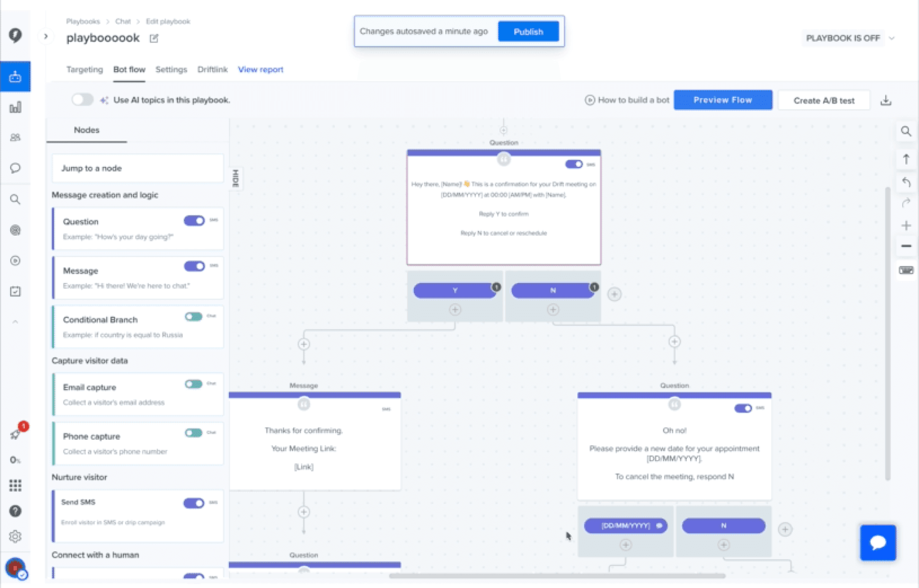This screenshot has height=588, width=919.
Task: Expand the sidebar with the chevron arrow
Action: tap(46, 37)
